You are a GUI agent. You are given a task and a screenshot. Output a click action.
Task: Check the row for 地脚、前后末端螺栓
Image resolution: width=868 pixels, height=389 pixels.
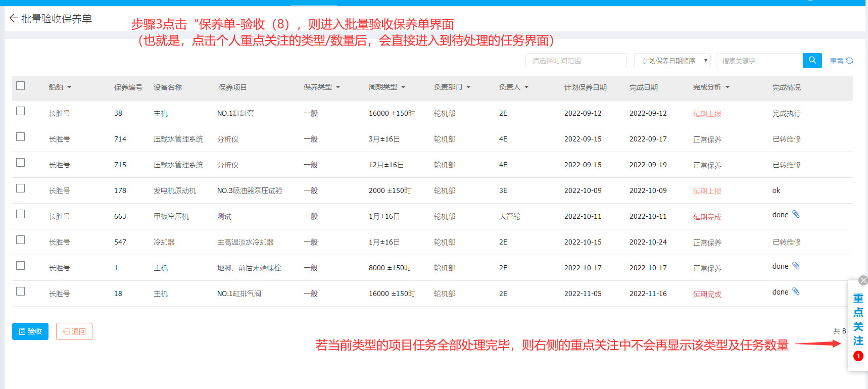tap(20, 266)
